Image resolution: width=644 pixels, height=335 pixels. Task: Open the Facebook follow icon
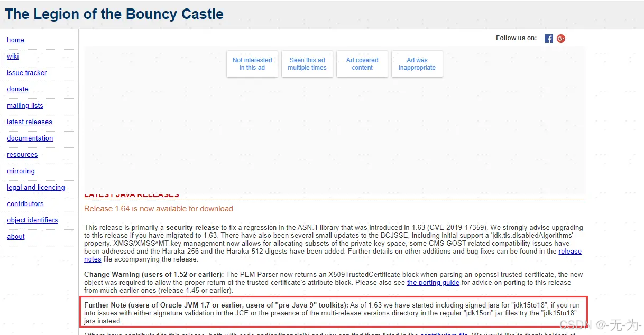pos(549,39)
